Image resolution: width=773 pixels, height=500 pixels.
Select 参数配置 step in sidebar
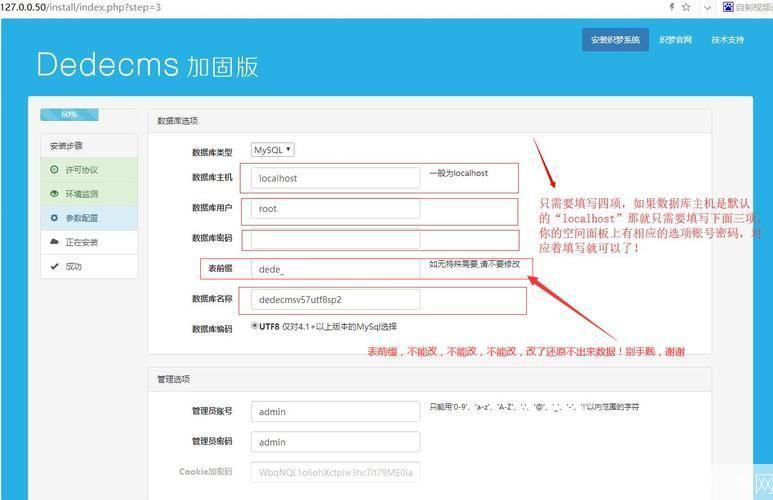[x=89, y=218]
